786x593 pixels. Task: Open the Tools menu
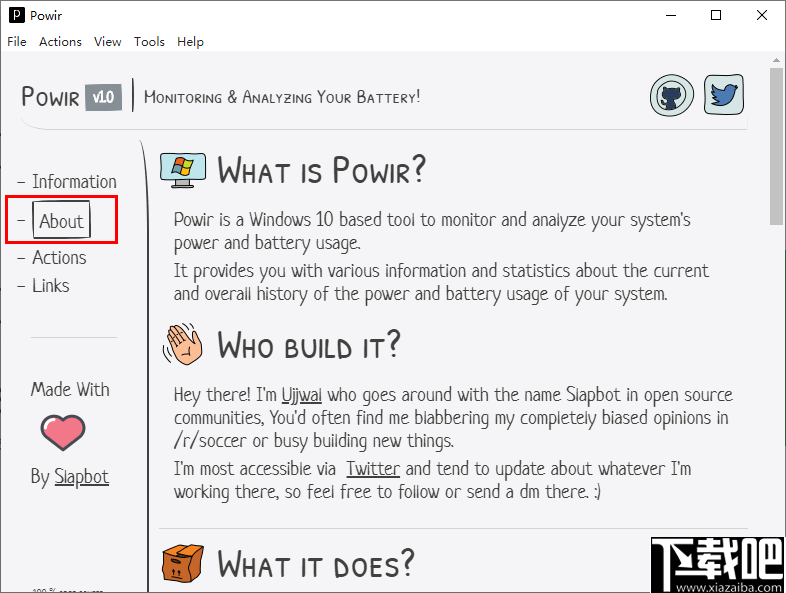(x=149, y=42)
